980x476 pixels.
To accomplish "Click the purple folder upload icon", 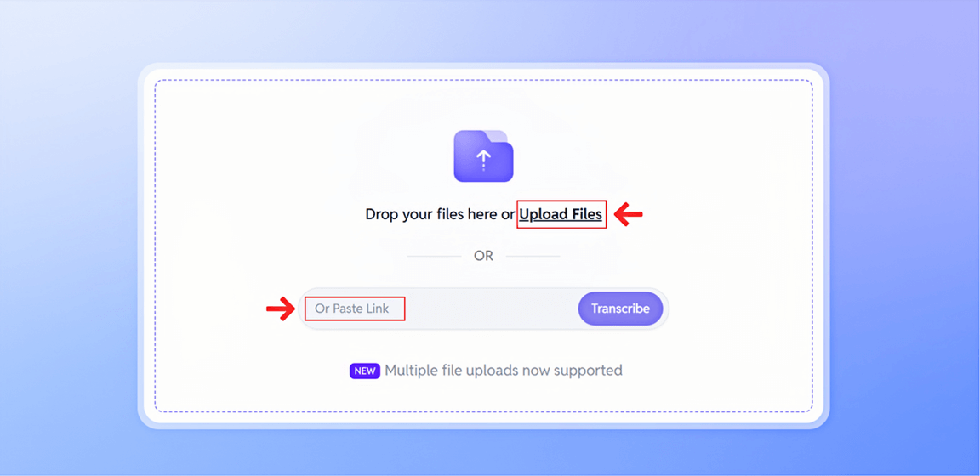I will [483, 156].
